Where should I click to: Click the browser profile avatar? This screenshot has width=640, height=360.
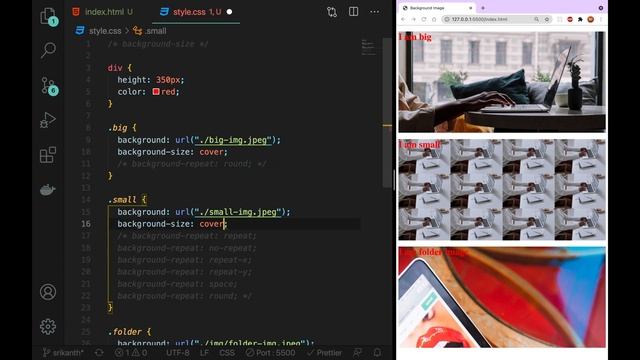pyautogui.click(x=590, y=19)
